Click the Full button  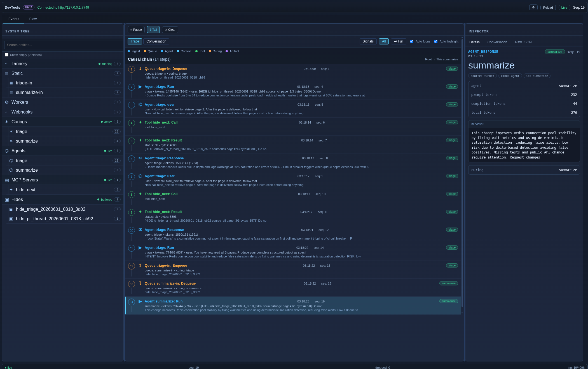[x=399, y=41]
